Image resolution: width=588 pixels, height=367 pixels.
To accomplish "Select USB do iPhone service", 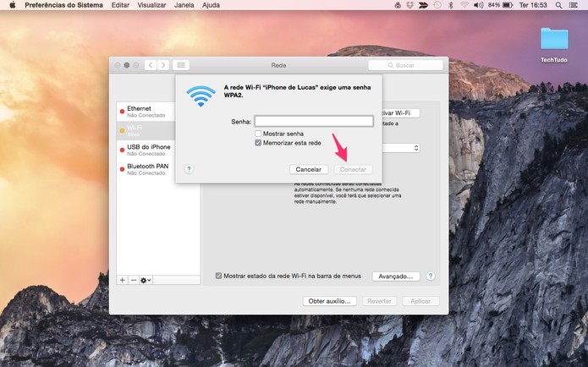I will pos(146,150).
